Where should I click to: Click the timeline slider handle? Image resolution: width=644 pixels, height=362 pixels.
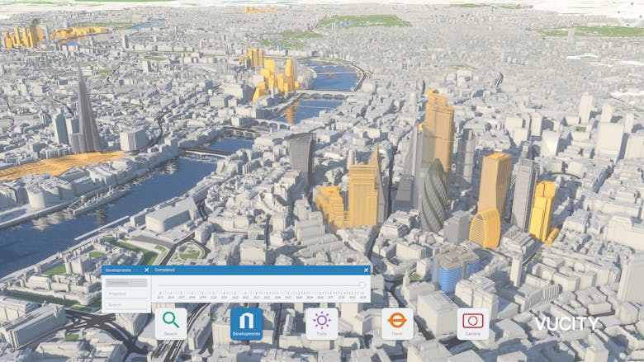[362, 285]
